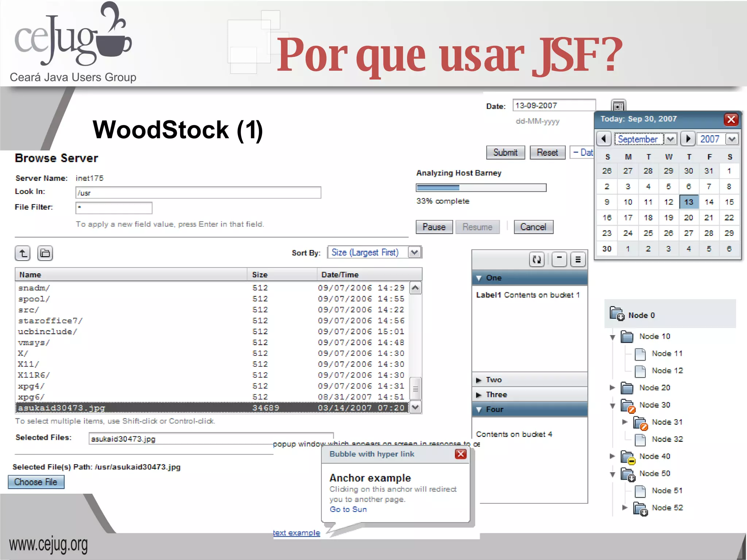Click the Node 31 folder alert icon
The height and width of the screenshot is (560, 747).
641,423
